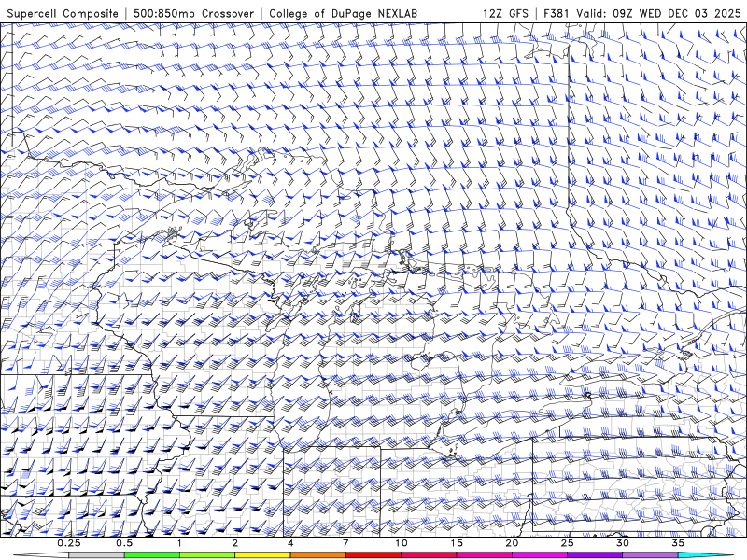
Task: Click the yellow color bar segment
Action: point(262,555)
